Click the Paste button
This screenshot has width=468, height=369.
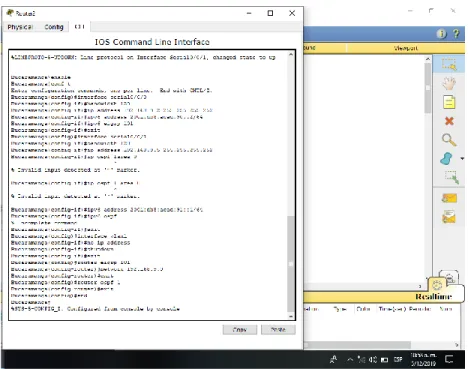pyautogui.click(x=278, y=330)
